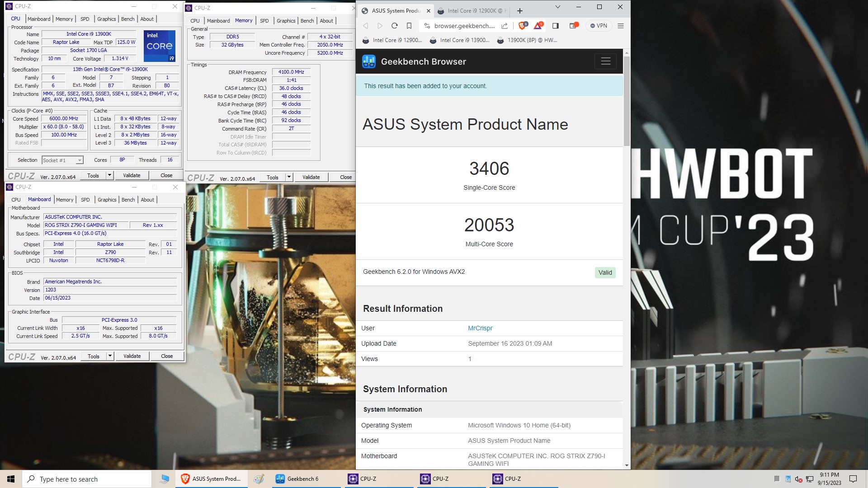Click Close in CPU-Z Mainboard window
Image resolution: width=868 pixels, height=488 pixels.
[167, 356]
